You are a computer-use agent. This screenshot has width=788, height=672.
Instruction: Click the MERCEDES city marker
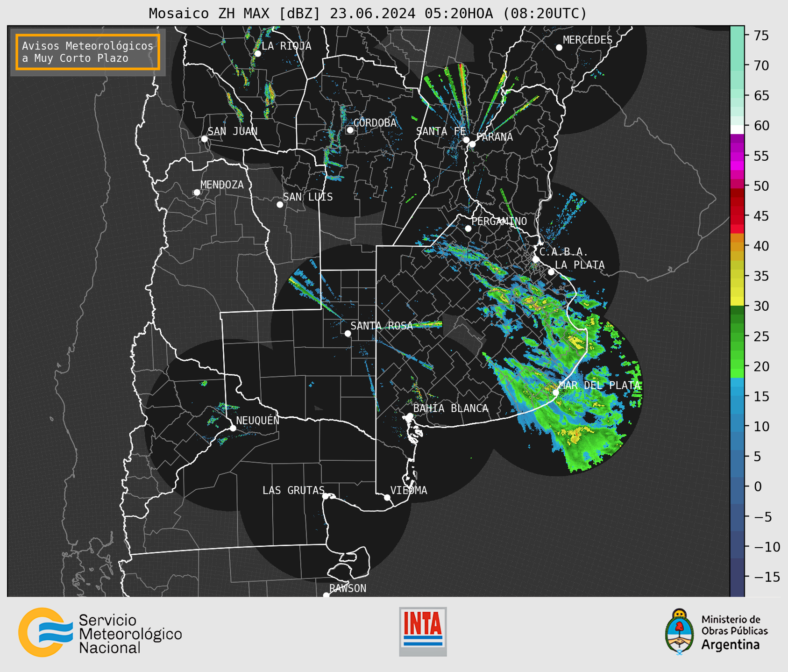point(559,47)
